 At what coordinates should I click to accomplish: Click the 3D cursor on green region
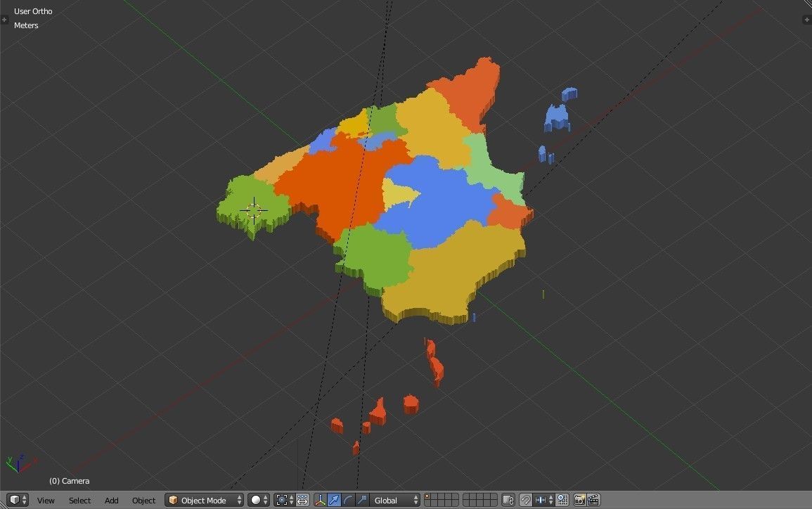click(x=254, y=210)
